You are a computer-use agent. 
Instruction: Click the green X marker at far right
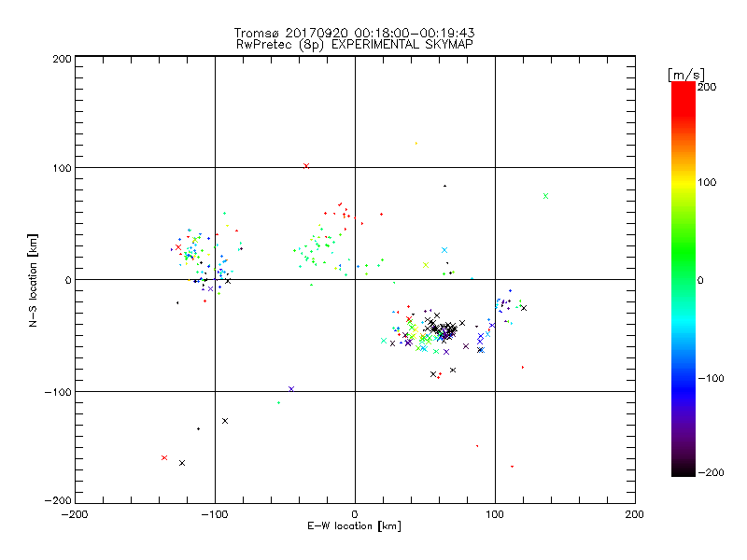point(546,196)
